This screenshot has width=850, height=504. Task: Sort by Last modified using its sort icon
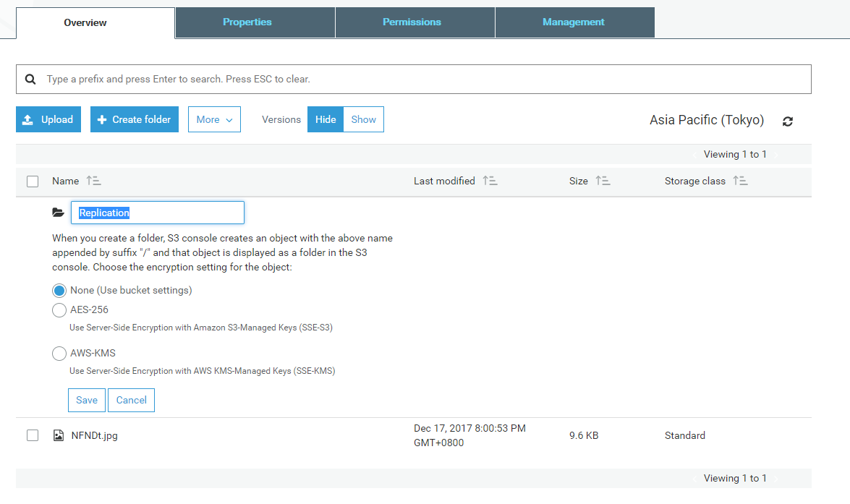point(490,181)
